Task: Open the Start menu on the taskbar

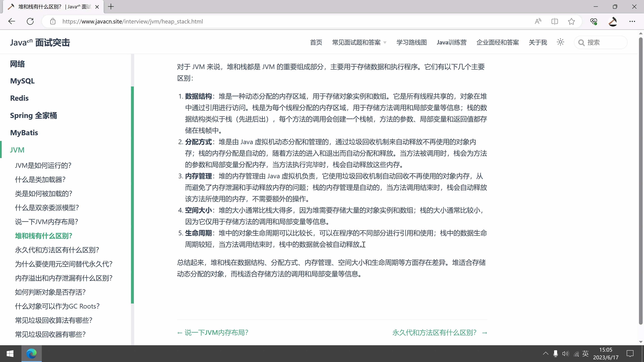Action: pos(10,353)
